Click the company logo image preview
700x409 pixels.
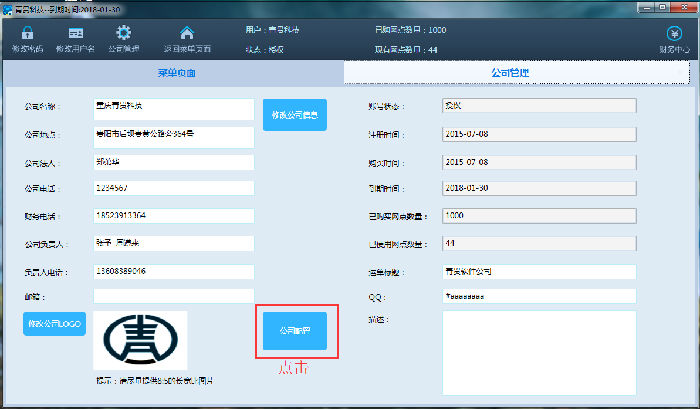click(140, 340)
